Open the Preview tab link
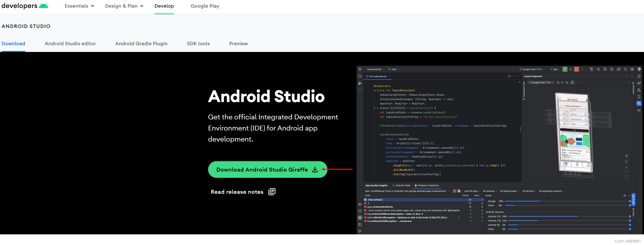644x245 pixels. 238,43
